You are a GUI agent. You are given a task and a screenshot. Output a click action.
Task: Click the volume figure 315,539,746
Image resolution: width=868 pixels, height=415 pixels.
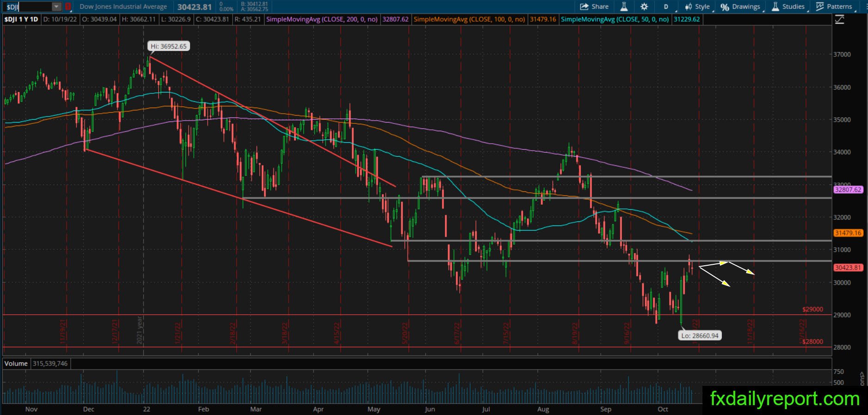point(50,364)
